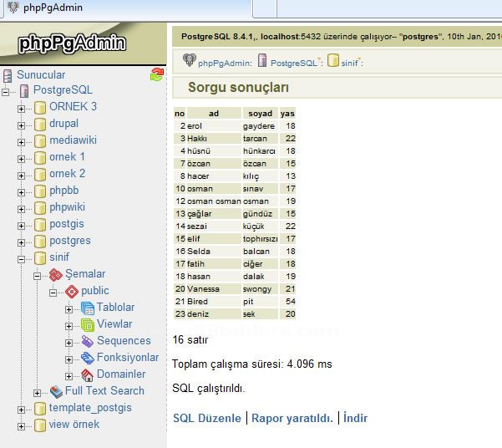Click the Sunucular server icon
The width and height of the screenshot is (502, 448).
(x=8, y=75)
